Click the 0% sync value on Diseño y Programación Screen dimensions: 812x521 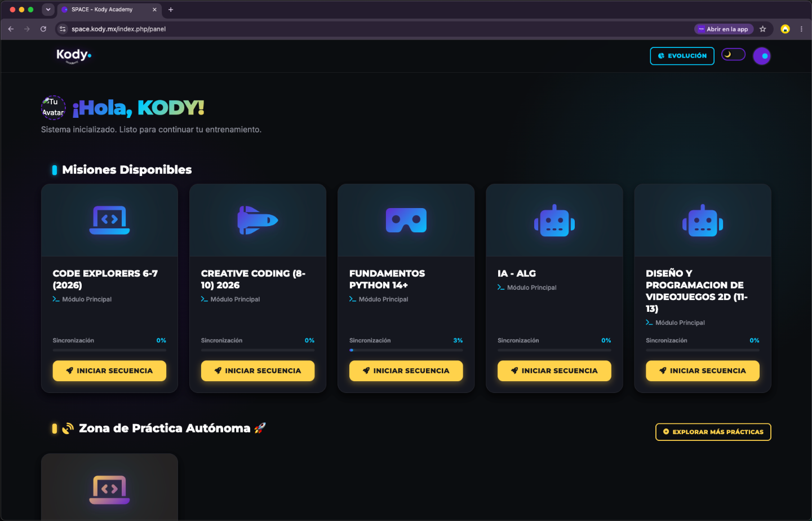[755, 341]
